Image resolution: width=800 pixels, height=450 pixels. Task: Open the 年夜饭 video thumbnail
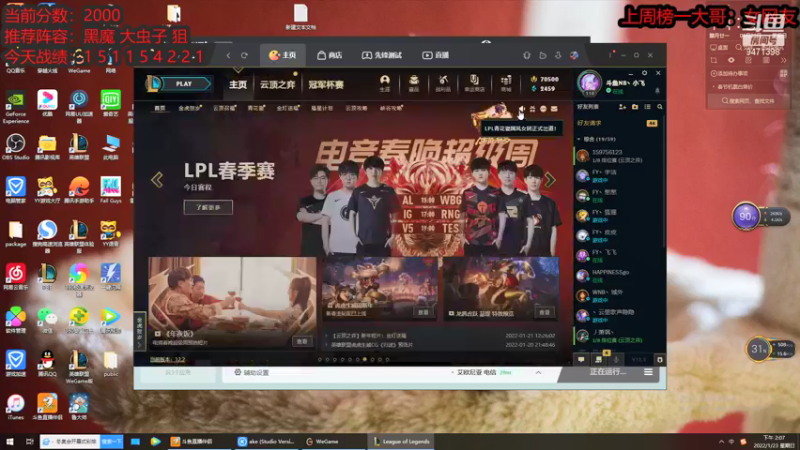pyautogui.click(x=232, y=302)
